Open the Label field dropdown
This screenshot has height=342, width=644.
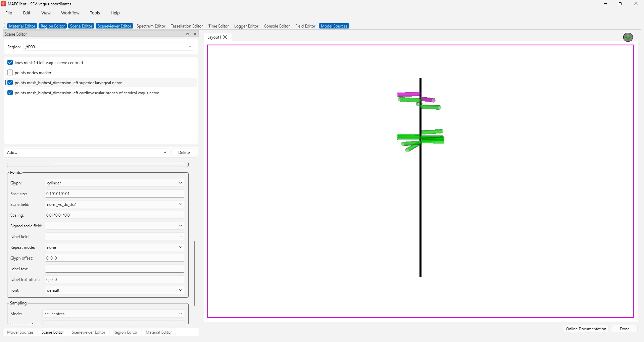point(114,237)
